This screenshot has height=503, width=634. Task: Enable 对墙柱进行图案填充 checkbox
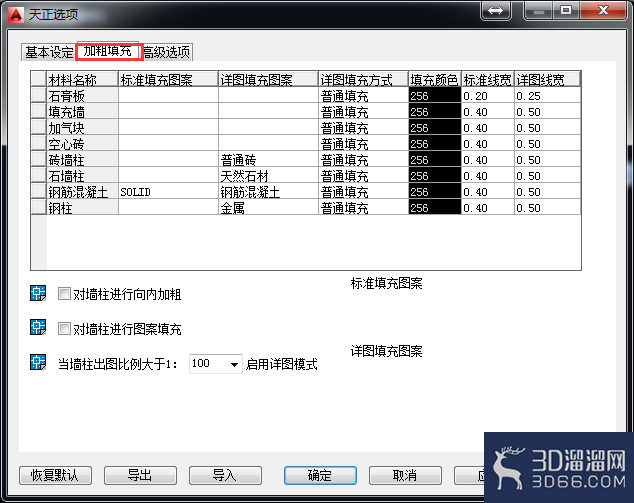64,328
